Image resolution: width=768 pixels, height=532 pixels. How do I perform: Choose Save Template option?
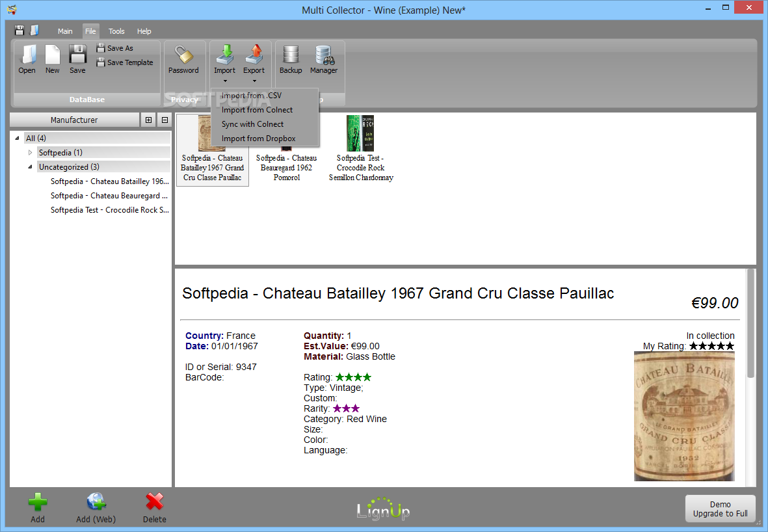click(125, 62)
